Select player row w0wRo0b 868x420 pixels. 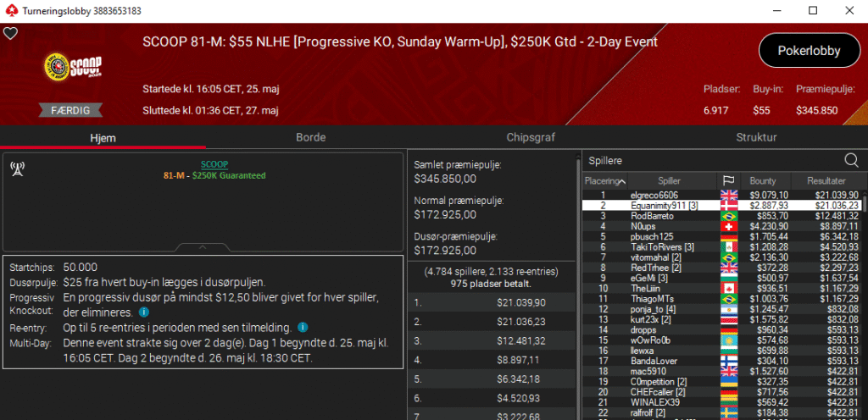pyautogui.click(x=722, y=340)
